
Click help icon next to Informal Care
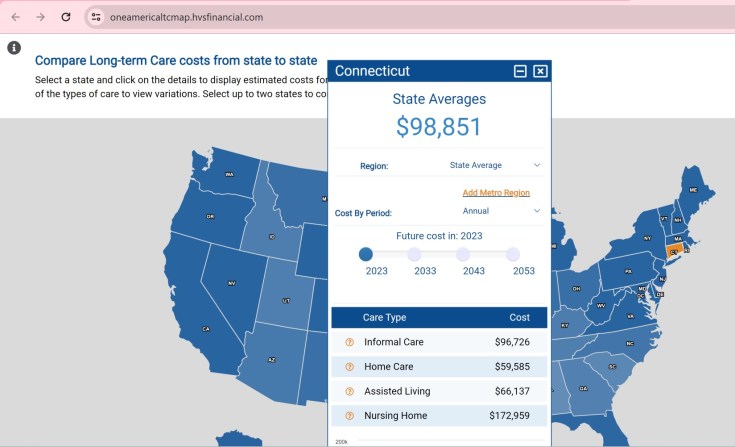pyautogui.click(x=349, y=342)
